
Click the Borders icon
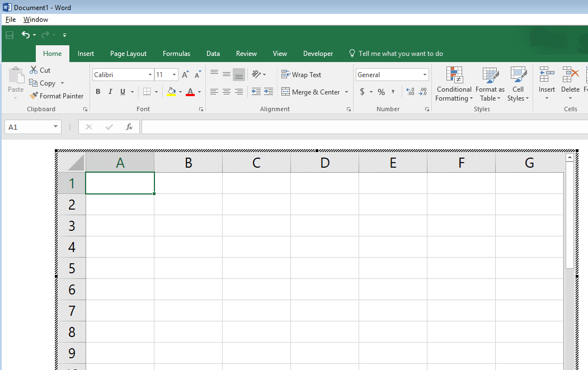coord(147,92)
